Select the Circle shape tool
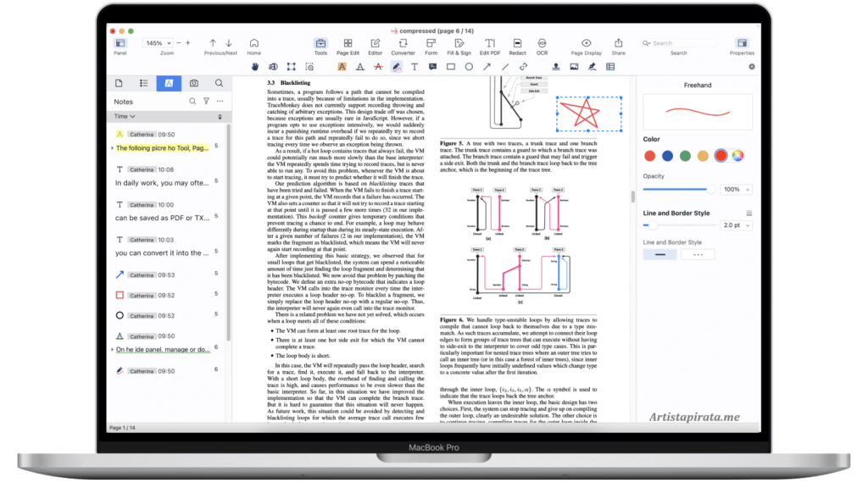 click(469, 66)
